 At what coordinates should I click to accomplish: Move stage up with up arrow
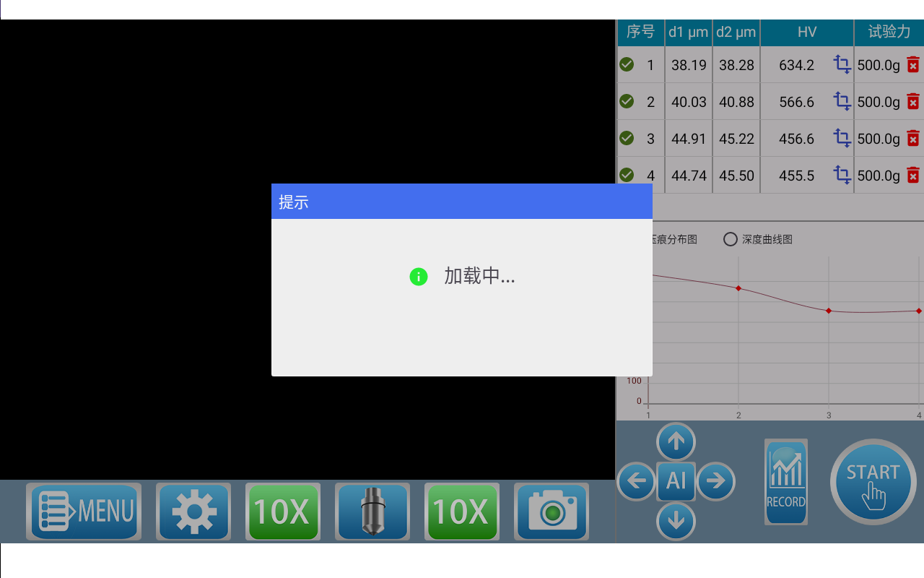[x=676, y=441]
